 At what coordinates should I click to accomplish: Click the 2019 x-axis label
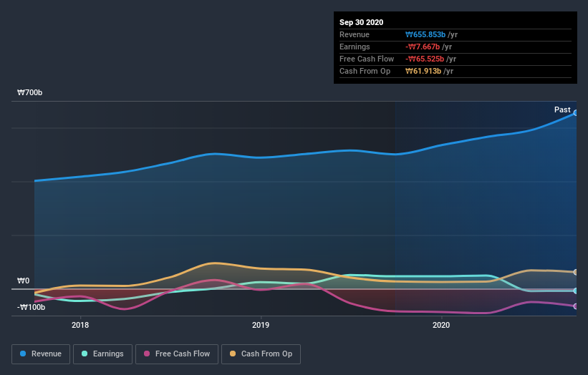pos(261,325)
